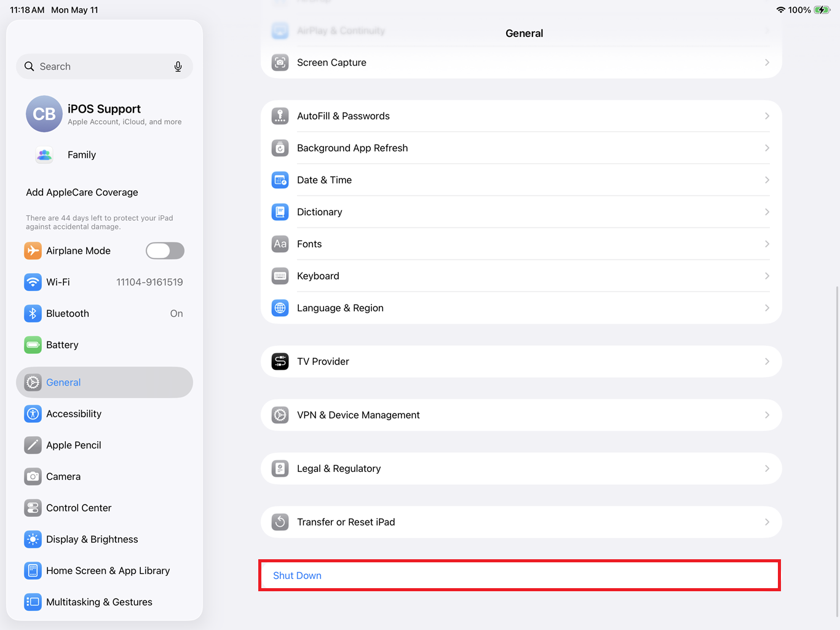The image size is (840, 630).
Task: Tap the AppleCare 44 days left notice
Action: click(100, 222)
